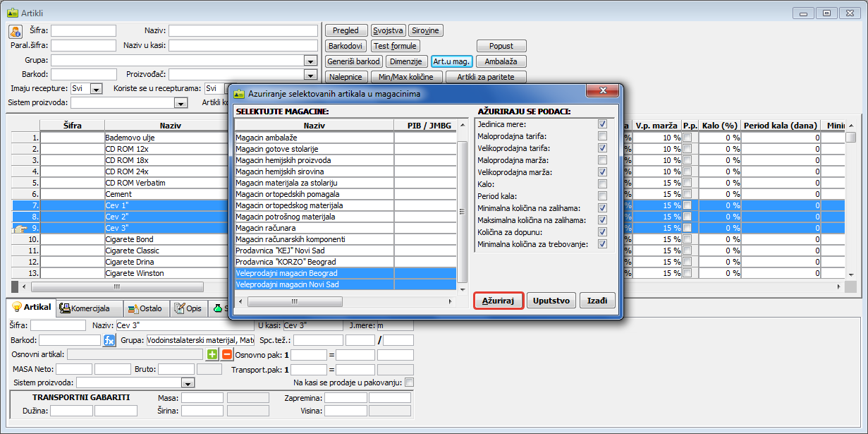The width and height of the screenshot is (868, 434).
Task: Click the fx formula icon next to Barkod
Action: click(109, 341)
